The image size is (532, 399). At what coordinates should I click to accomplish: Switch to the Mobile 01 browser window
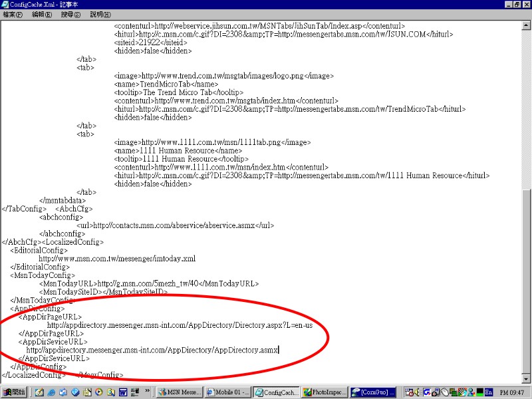pyautogui.click(x=228, y=392)
